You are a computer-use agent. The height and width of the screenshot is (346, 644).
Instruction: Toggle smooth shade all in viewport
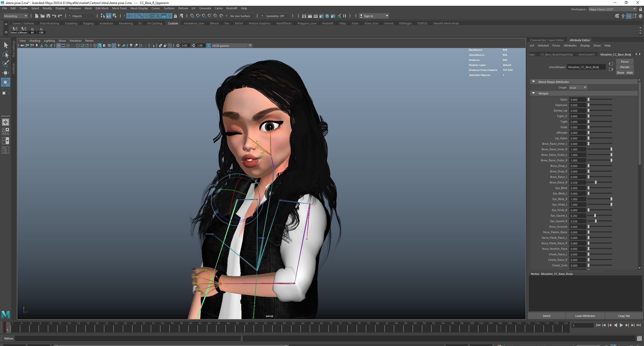100,45
